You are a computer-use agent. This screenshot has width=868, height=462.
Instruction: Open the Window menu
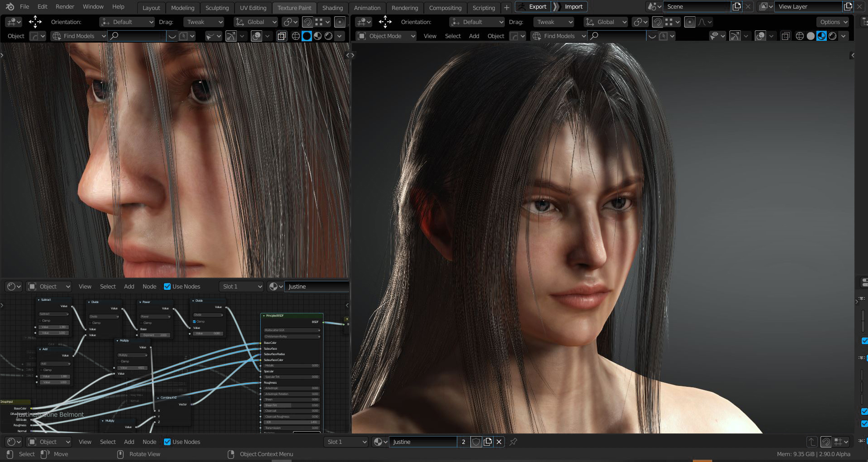point(93,7)
